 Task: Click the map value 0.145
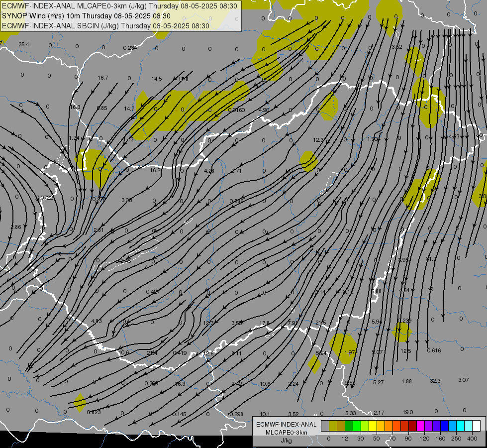(180, 414)
